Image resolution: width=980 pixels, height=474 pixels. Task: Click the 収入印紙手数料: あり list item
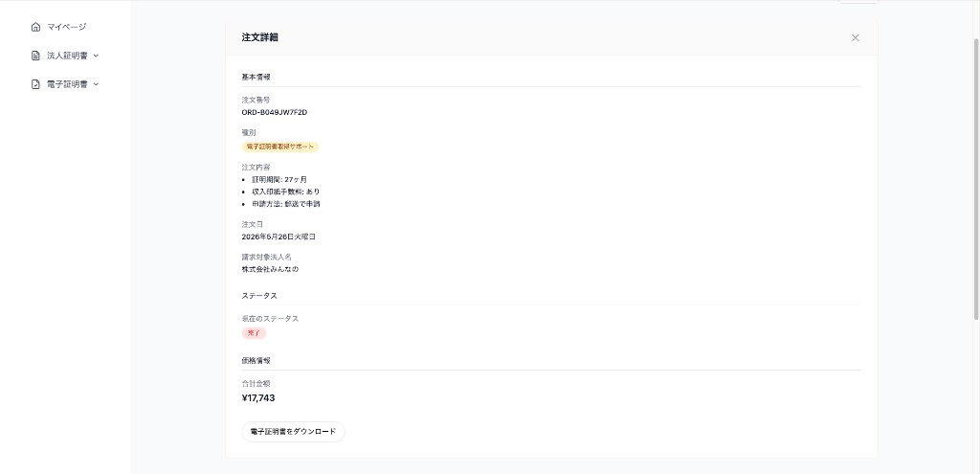click(x=285, y=192)
